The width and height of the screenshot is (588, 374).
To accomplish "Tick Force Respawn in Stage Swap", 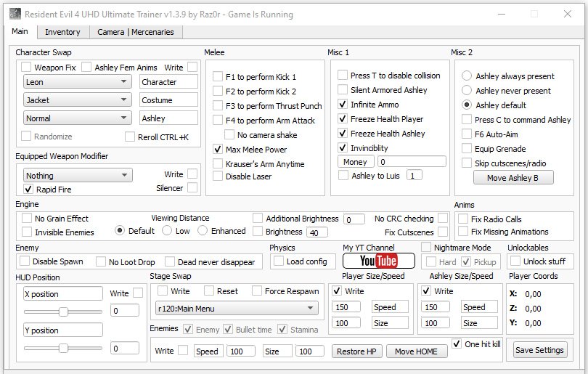I will click(x=257, y=290).
